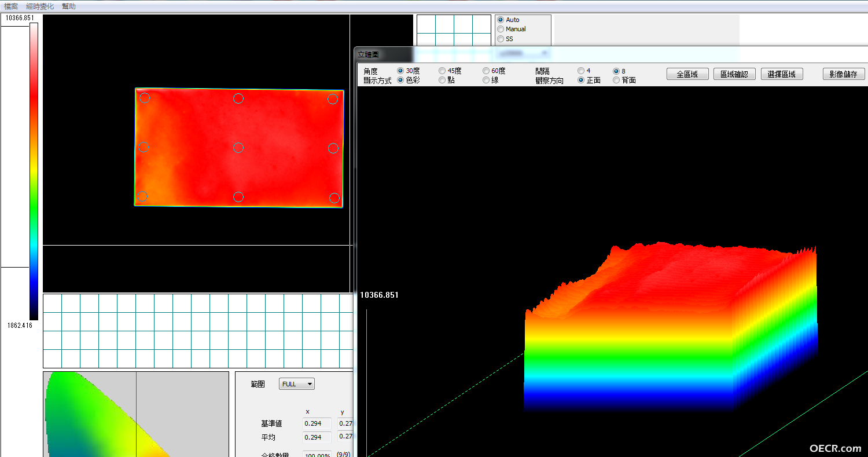Image resolution: width=868 pixels, height=457 pixels.
Task: Select 背面 viewing direction
Action: pos(616,80)
